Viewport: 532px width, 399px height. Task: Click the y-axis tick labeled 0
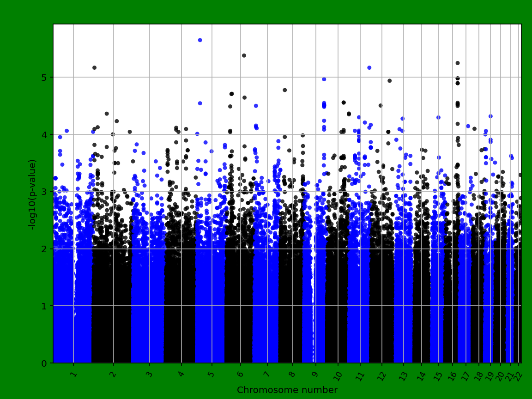coord(43,363)
